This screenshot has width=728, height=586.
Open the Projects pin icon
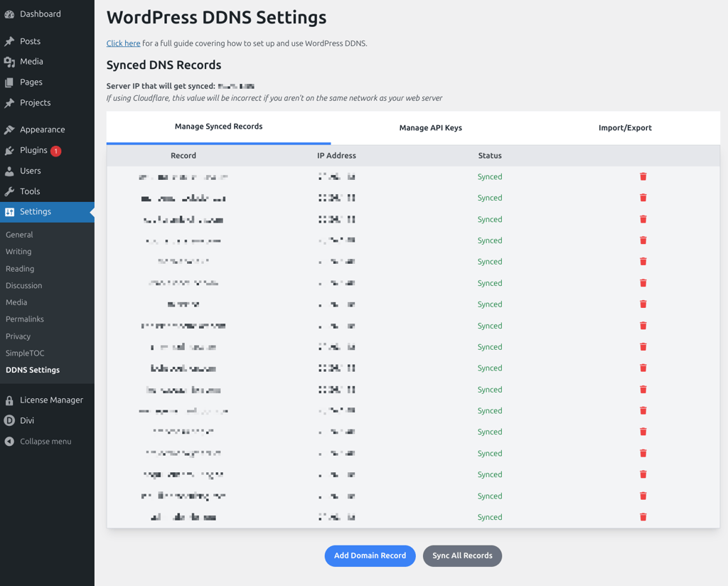point(9,102)
